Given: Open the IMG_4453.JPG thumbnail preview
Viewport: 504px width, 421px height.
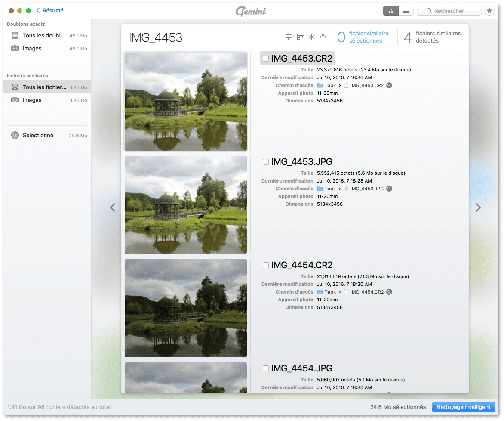Looking at the screenshot, I should pyautogui.click(x=186, y=205).
